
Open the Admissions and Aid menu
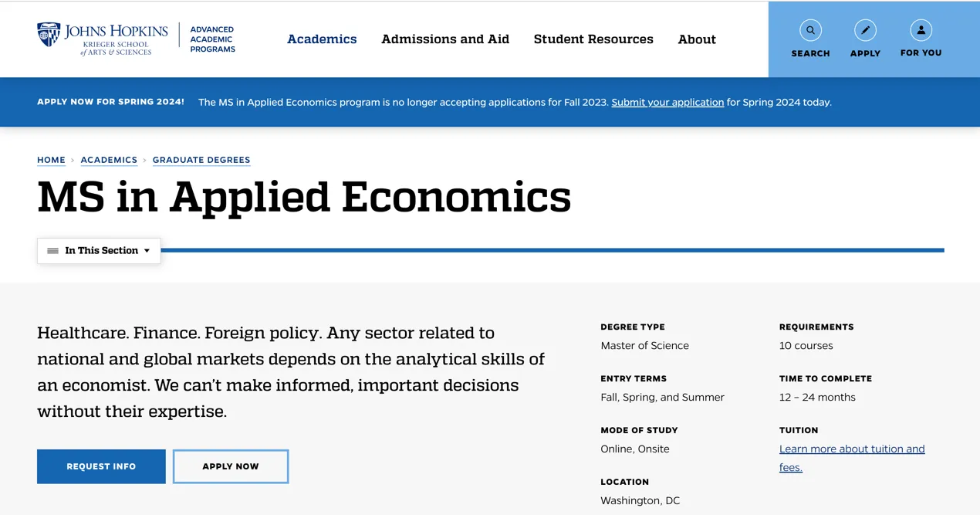pyautogui.click(x=445, y=39)
